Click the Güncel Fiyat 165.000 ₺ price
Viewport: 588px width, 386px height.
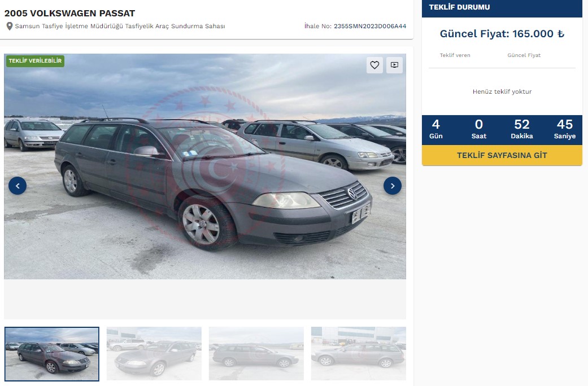pyautogui.click(x=502, y=34)
